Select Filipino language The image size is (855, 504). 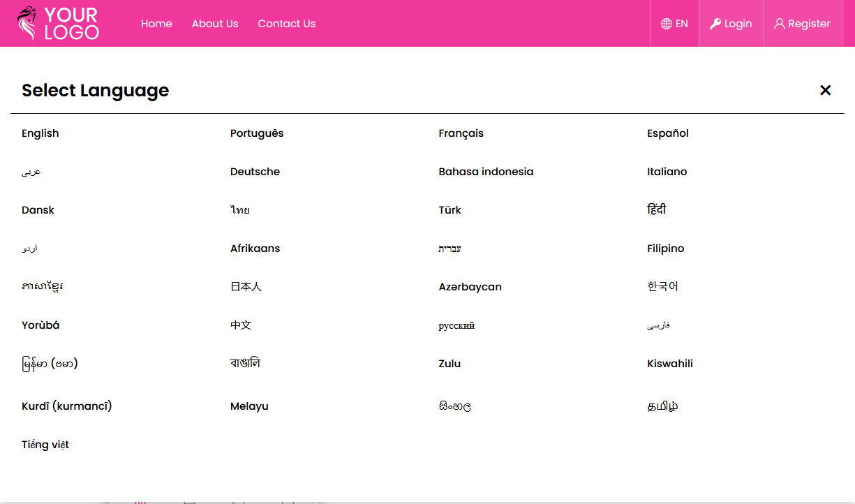666,249
